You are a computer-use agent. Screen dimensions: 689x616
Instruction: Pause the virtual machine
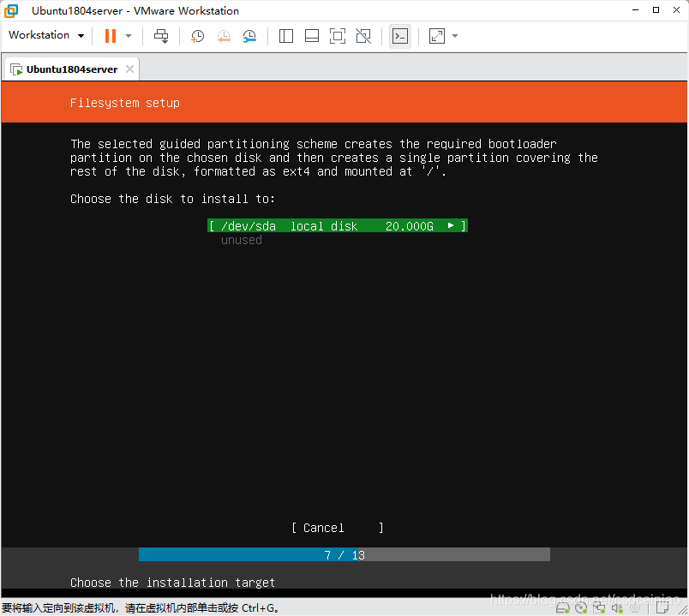[x=111, y=36]
